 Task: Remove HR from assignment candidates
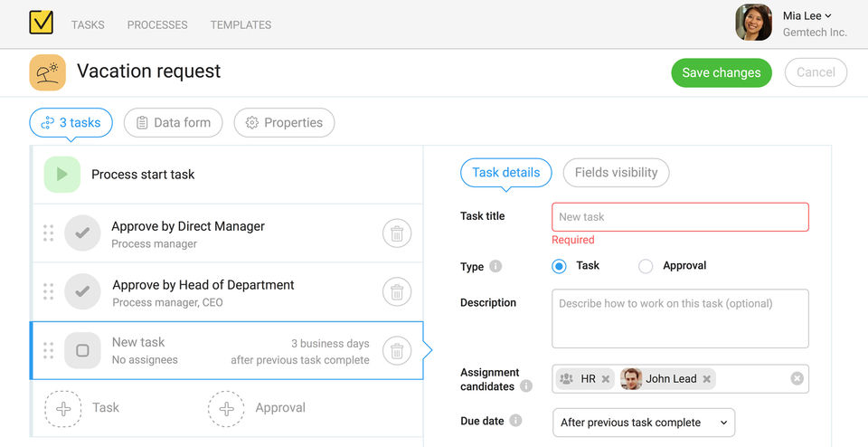coord(606,379)
